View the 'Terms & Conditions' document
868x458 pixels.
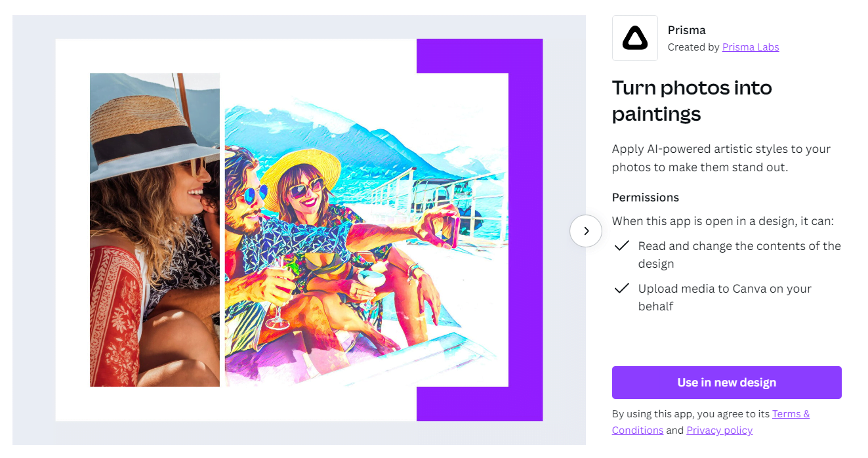791,413
